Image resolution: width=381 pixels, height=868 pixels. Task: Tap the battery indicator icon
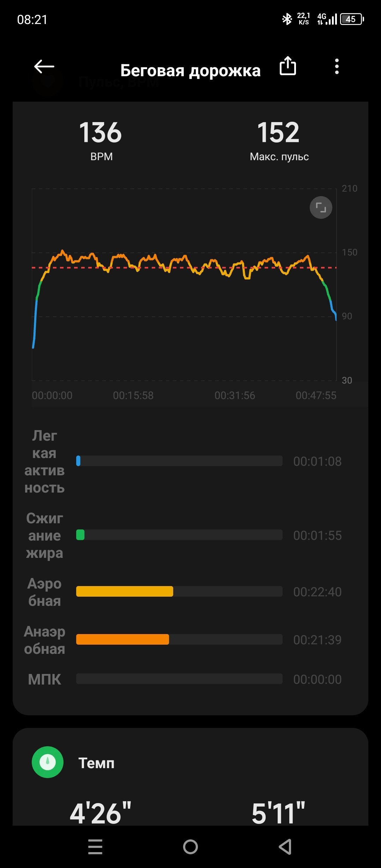point(352,19)
